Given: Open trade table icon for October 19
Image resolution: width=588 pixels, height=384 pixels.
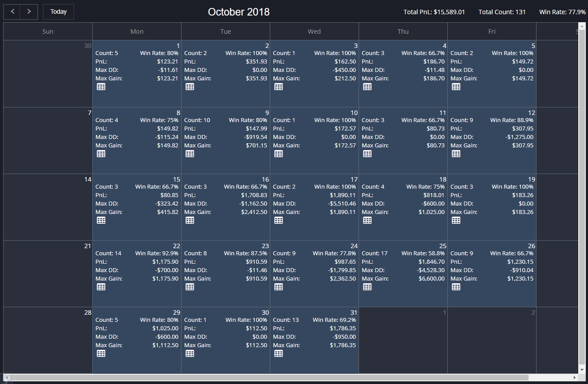Looking at the screenshot, I should 456,220.
